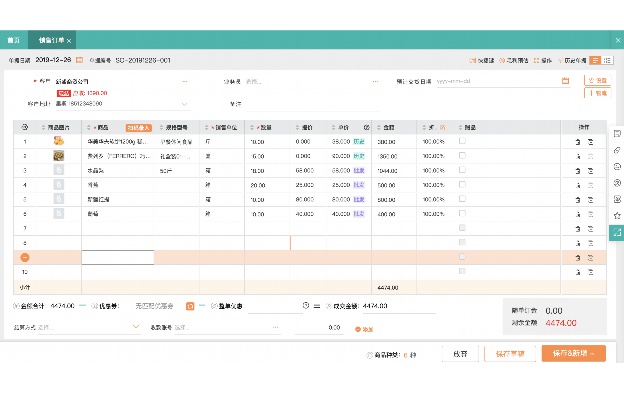Image resolution: width=624 pixels, height=393 pixels.
Task: Click first action icon in row 3
Action: [x=578, y=171]
